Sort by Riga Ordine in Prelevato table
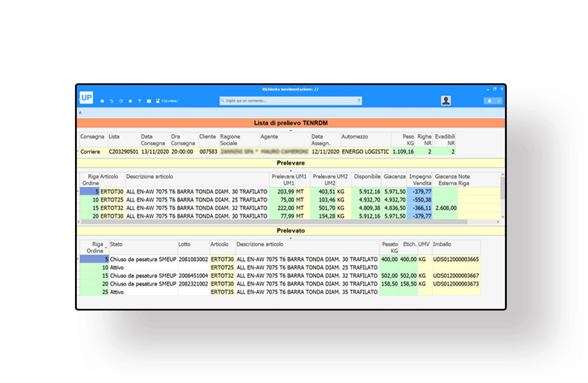The width and height of the screenshot is (588, 383). point(95,247)
